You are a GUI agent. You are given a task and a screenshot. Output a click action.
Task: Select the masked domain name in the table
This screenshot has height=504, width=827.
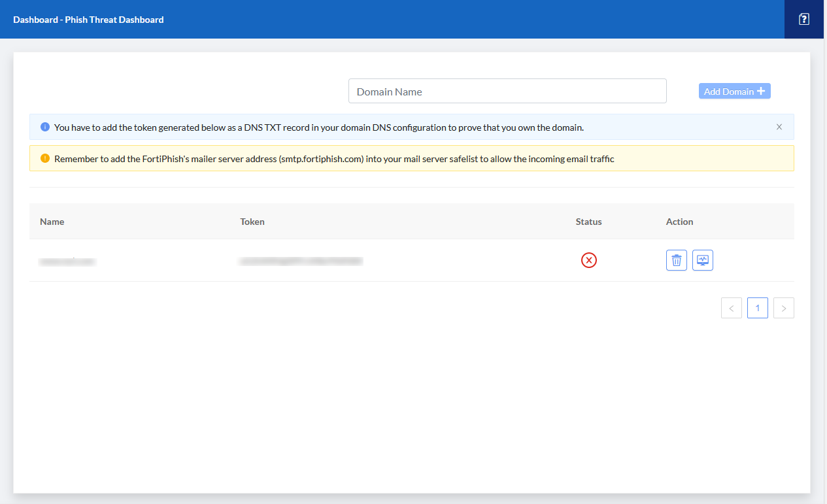67,260
